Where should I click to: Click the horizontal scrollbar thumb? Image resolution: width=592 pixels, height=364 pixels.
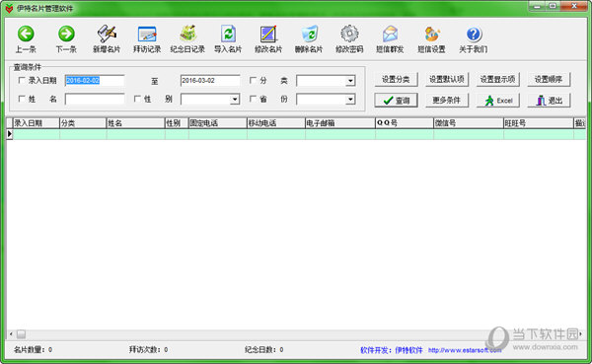21,334
